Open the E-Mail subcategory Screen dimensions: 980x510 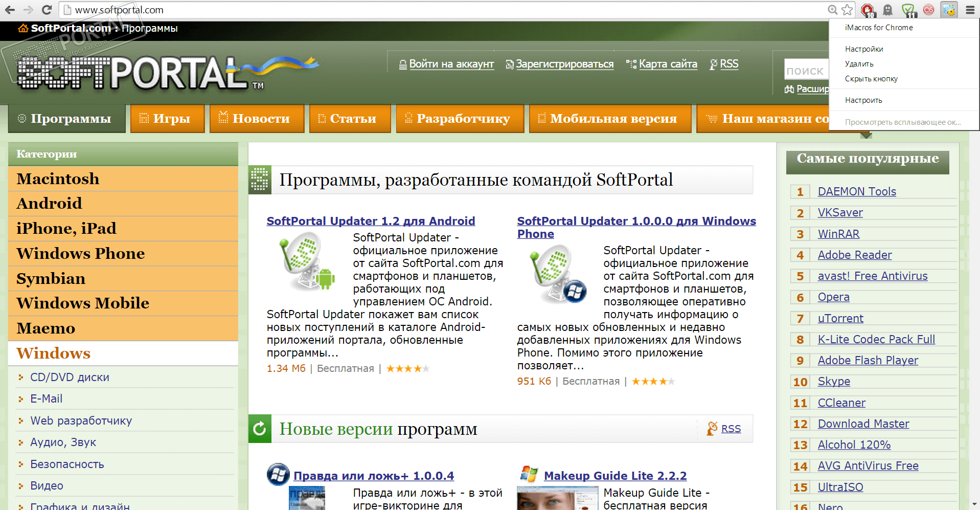pyautogui.click(x=46, y=398)
